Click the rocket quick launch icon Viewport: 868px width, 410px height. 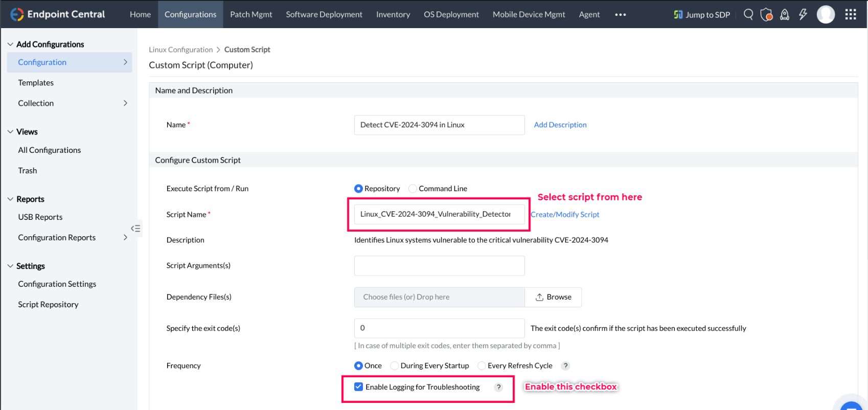tap(785, 14)
